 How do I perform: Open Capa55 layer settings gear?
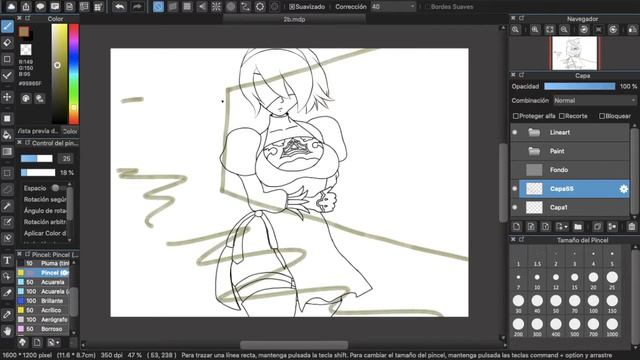624,189
